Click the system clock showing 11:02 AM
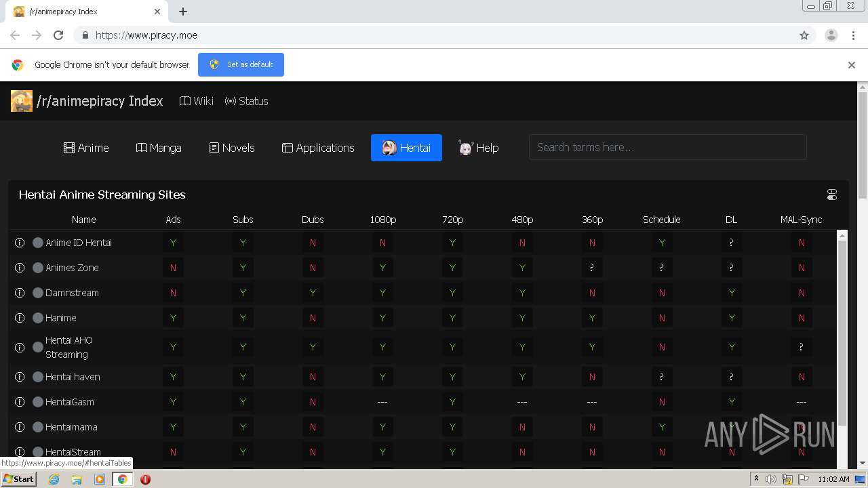Image resolution: width=868 pixels, height=488 pixels. pos(833,479)
